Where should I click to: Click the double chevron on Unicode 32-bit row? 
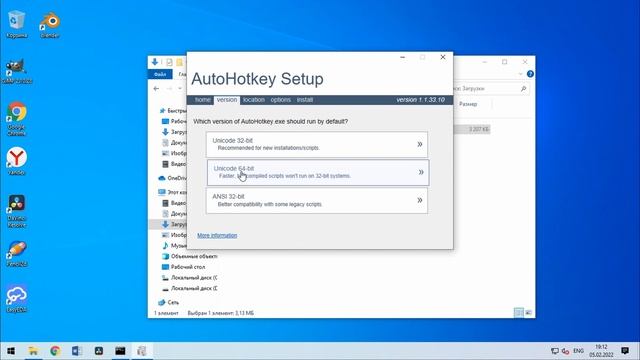point(420,144)
